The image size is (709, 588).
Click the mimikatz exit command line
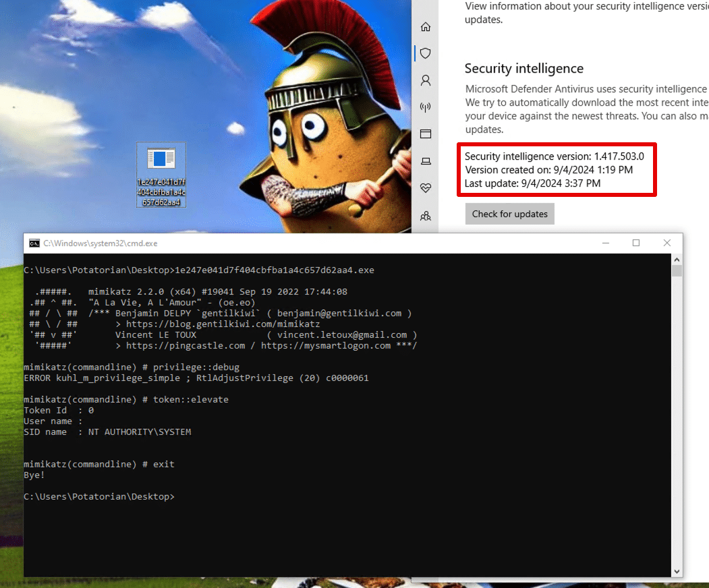[x=99, y=464]
